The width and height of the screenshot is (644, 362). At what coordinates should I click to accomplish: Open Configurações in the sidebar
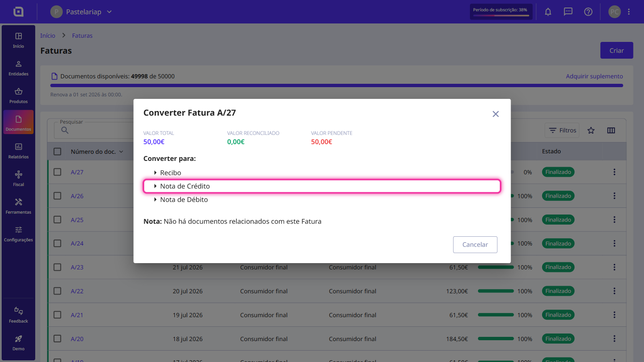(18, 234)
